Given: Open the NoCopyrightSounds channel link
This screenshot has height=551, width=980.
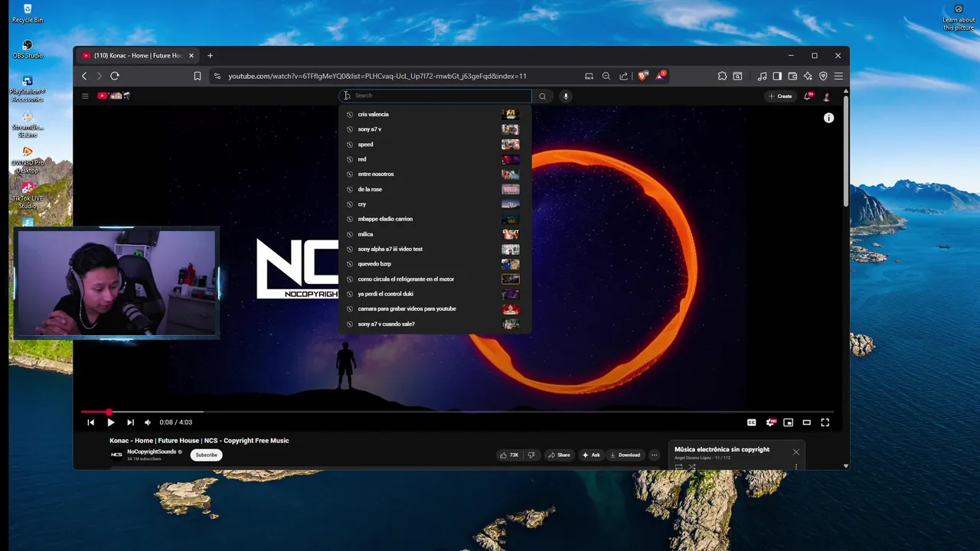Looking at the screenshot, I should [152, 452].
